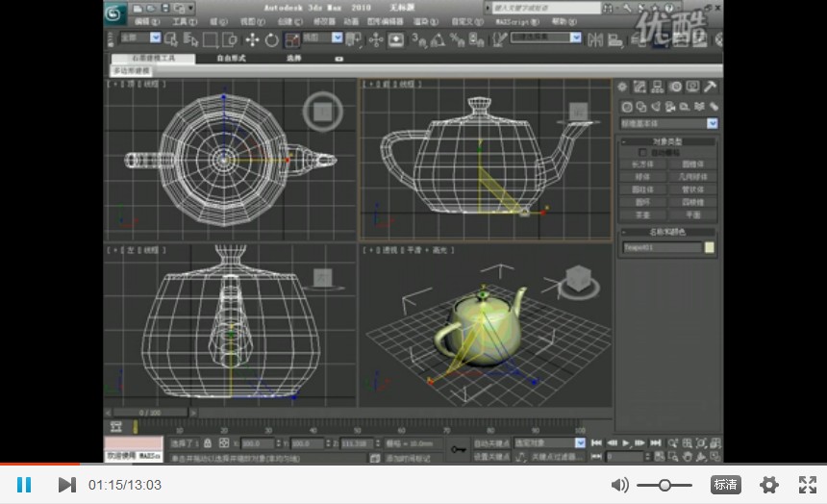The height and width of the screenshot is (504, 827).
Task: Open the Utilities hammer panel tab
Action: point(711,88)
